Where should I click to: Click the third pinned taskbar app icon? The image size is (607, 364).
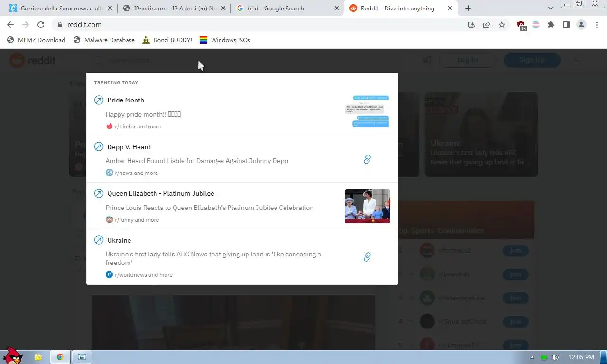pos(82,357)
